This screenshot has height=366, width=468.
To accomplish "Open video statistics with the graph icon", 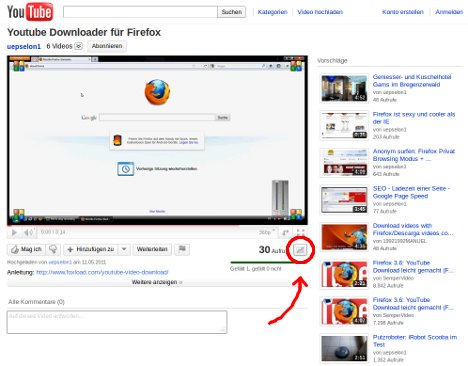I will [300, 249].
